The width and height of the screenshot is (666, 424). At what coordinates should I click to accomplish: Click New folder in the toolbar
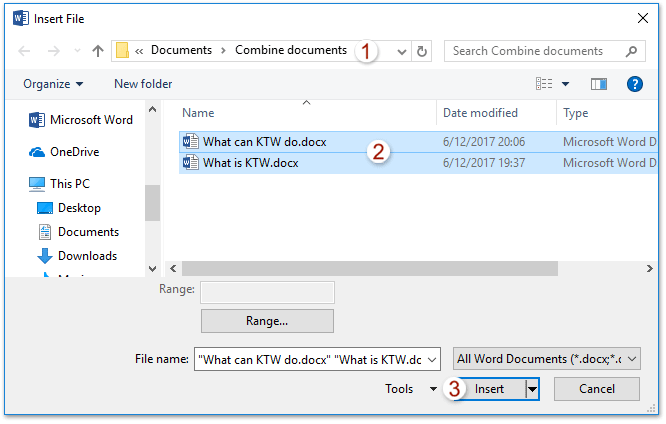click(143, 84)
